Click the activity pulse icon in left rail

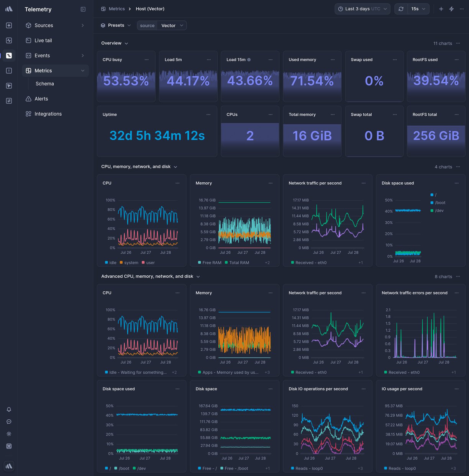coord(9,40)
